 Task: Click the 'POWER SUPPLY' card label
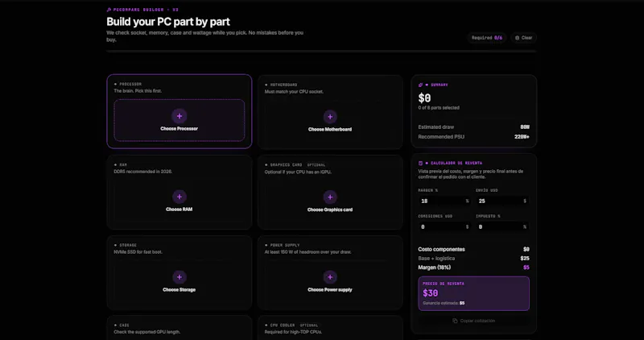[x=285, y=245]
